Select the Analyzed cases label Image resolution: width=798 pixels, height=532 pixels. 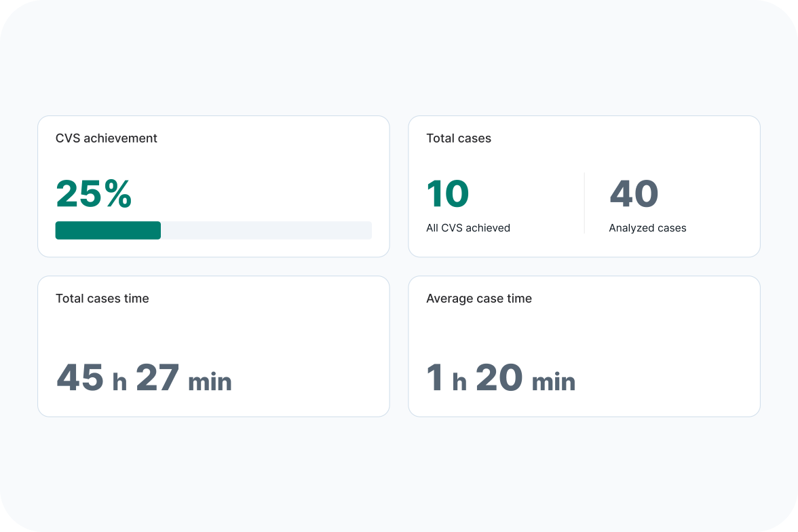click(x=647, y=228)
